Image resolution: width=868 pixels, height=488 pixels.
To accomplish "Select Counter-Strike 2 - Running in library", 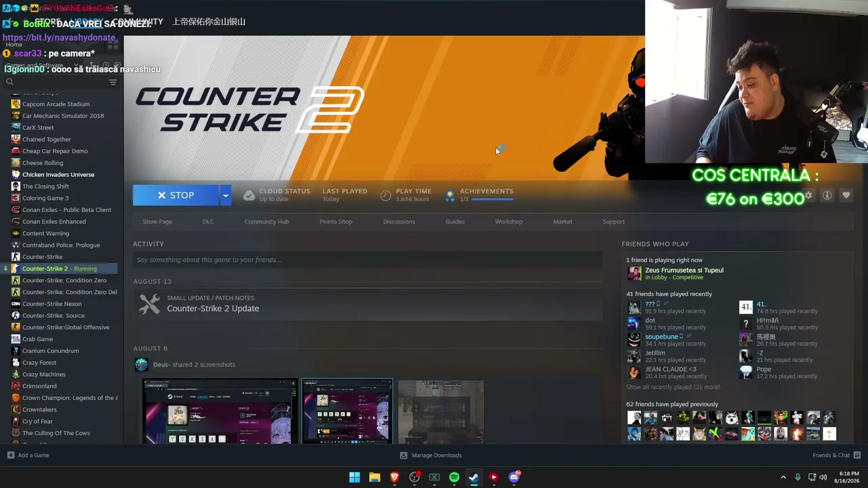I will click(x=59, y=268).
